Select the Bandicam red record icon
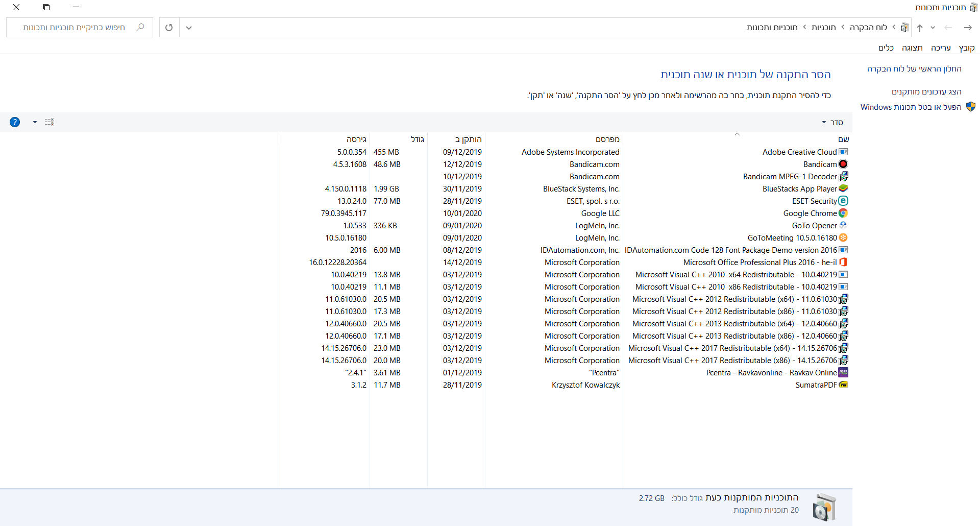The height and width of the screenshot is (526, 980). [x=843, y=164]
